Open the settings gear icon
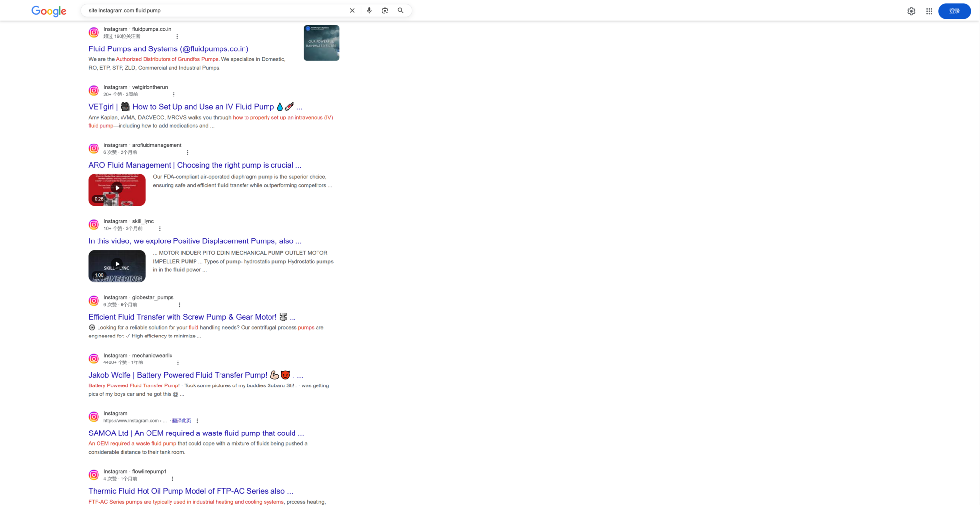Image resolution: width=980 pixels, height=505 pixels. pos(911,11)
